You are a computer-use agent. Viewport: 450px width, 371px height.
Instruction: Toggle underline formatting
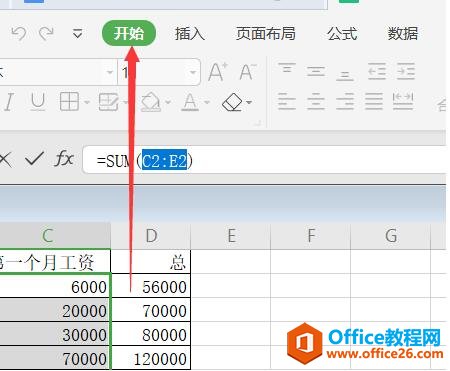click(38, 102)
